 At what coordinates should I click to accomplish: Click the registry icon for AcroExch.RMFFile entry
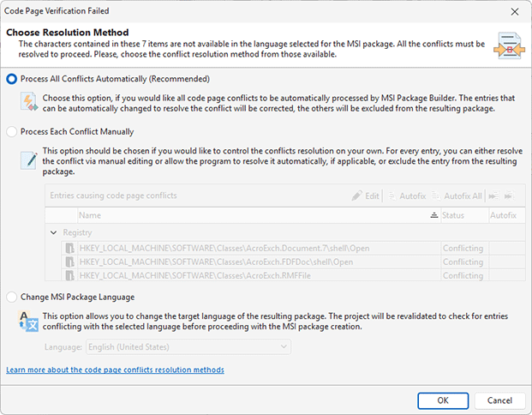(x=70, y=276)
